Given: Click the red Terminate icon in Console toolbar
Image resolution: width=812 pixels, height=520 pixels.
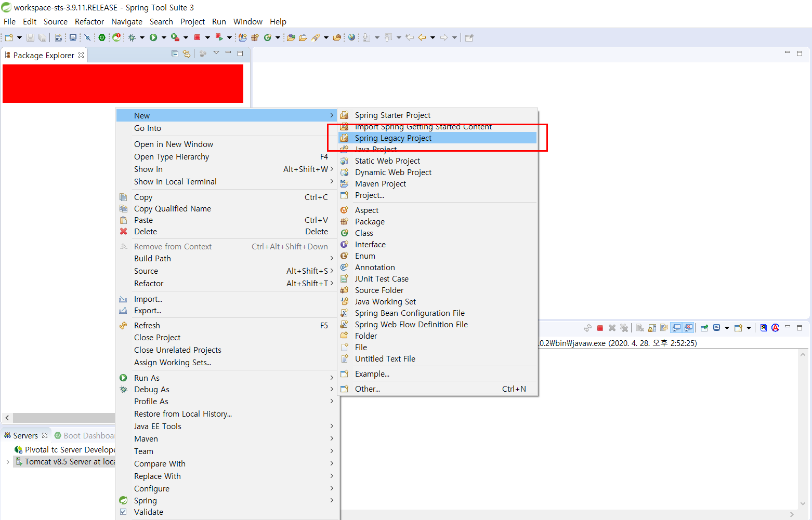Looking at the screenshot, I should [x=600, y=328].
